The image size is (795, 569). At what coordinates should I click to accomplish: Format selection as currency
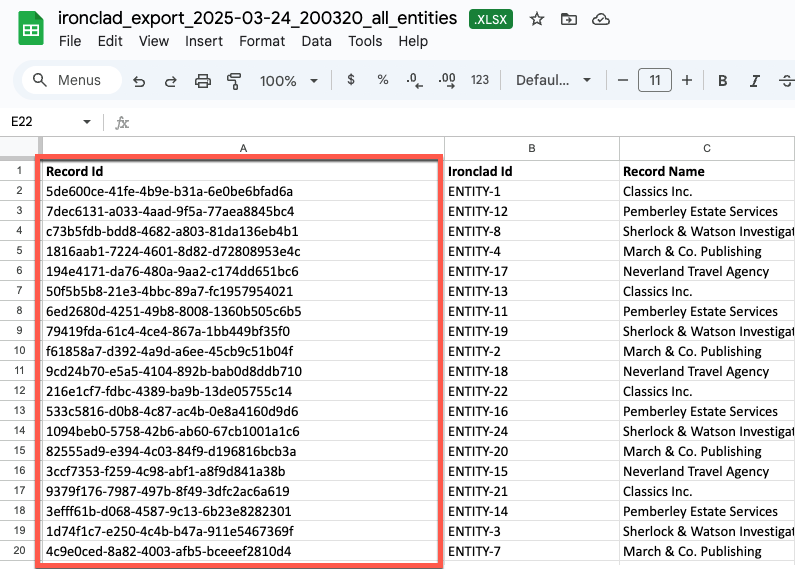click(x=350, y=80)
